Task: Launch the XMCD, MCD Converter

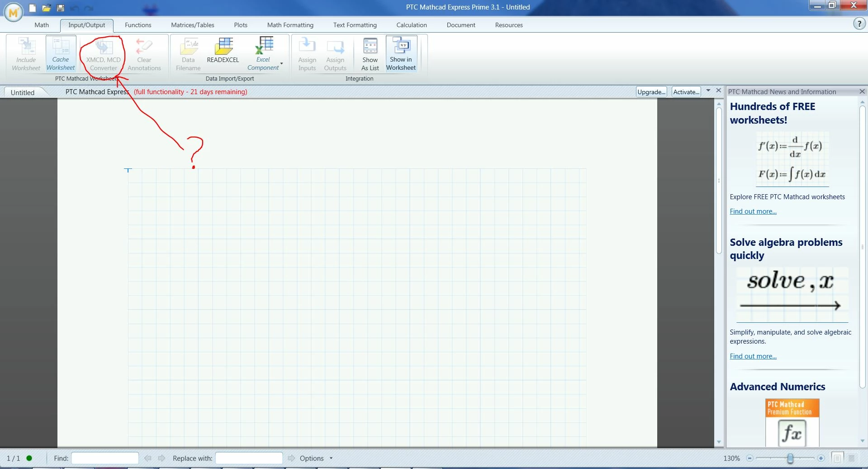Action: pyautogui.click(x=104, y=54)
